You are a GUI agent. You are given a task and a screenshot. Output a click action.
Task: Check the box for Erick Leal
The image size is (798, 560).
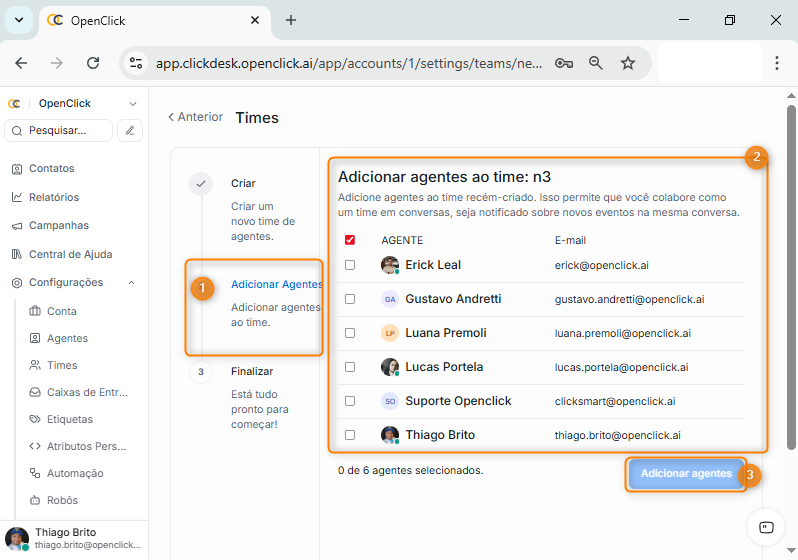coord(350,265)
